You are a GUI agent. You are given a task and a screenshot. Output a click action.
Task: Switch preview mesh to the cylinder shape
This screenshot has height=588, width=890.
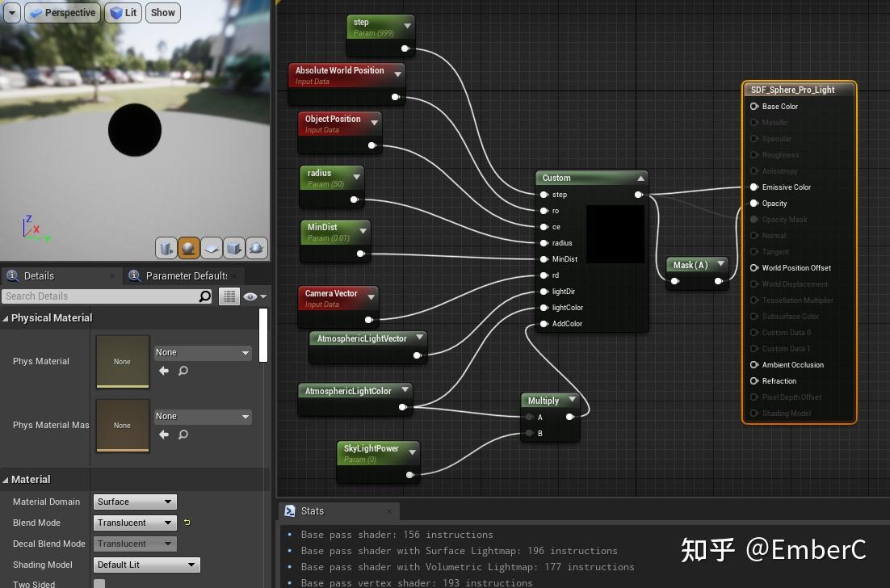click(166, 248)
